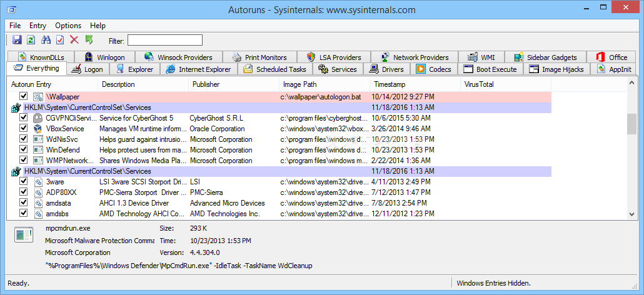The image size is (644, 295).
Task: Click the Save toolbar icon
Action: (17, 40)
